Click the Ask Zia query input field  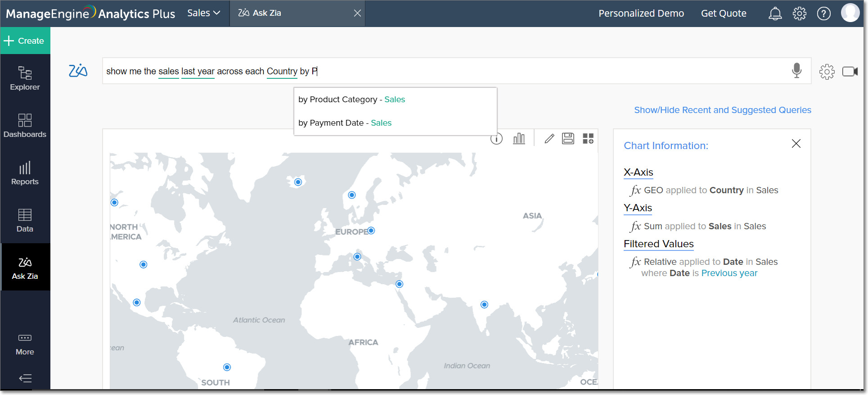pyautogui.click(x=540, y=71)
